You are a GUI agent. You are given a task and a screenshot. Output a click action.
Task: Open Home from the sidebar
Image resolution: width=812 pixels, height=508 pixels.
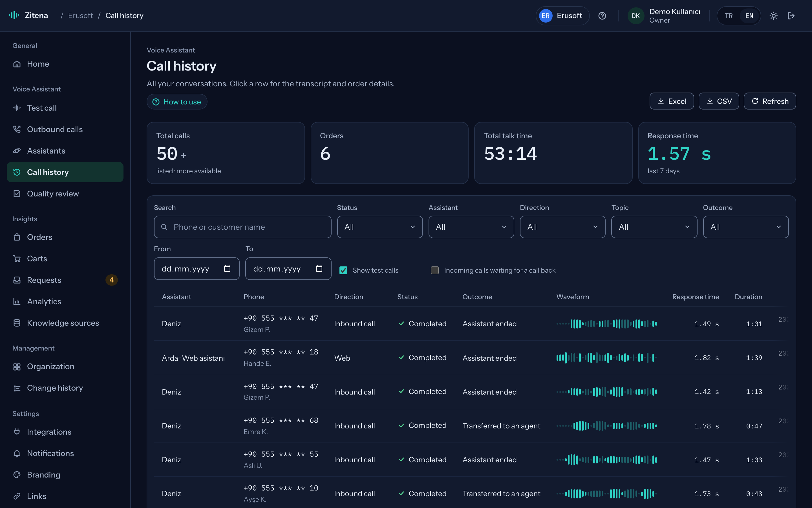click(x=65, y=64)
